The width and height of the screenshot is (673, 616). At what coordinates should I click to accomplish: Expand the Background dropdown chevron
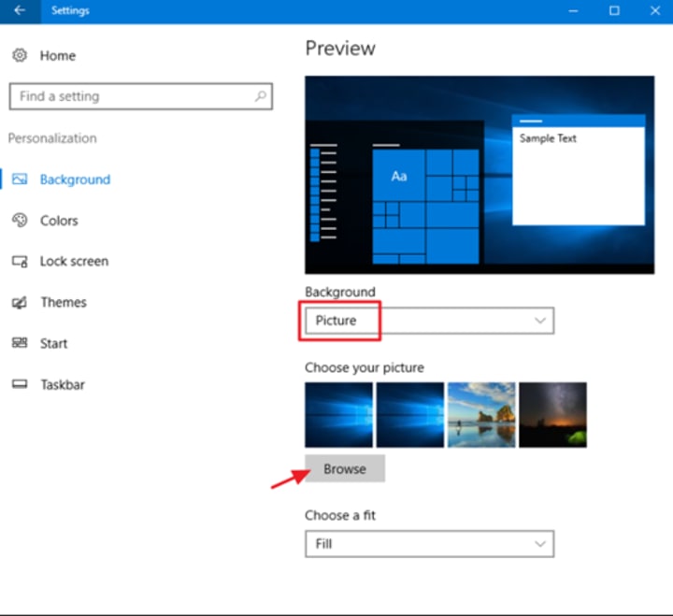pyautogui.click(x=540, y=321)
